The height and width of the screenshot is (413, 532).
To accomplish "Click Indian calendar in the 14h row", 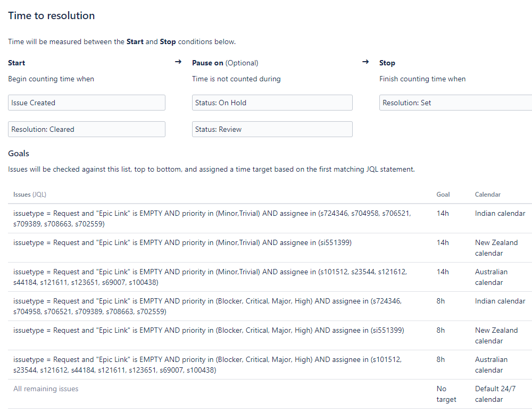I will pyautogui.click(x=500, y=213).
